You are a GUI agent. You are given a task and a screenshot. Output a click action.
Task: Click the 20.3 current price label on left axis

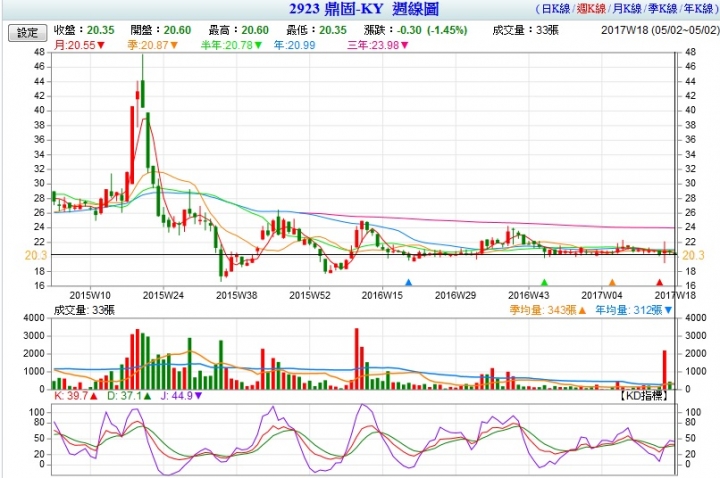36,255
